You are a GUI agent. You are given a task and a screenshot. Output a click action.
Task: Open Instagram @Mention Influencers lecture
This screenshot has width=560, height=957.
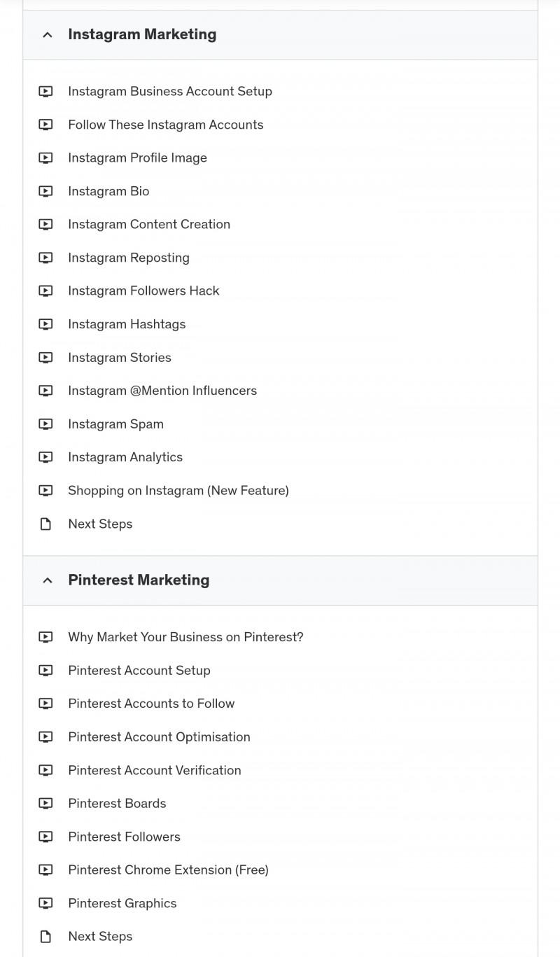pyautogui.click(x=162, y=391)
